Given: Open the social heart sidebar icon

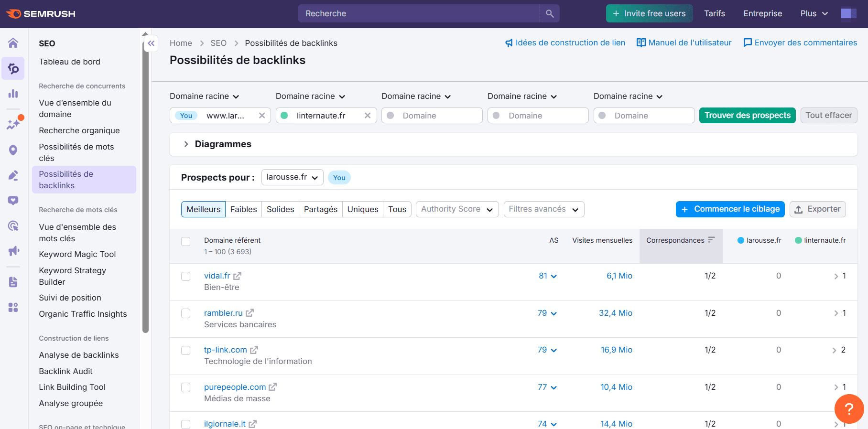Looking at the screenshot, I should pyautogui.click(x=13, y=201).
